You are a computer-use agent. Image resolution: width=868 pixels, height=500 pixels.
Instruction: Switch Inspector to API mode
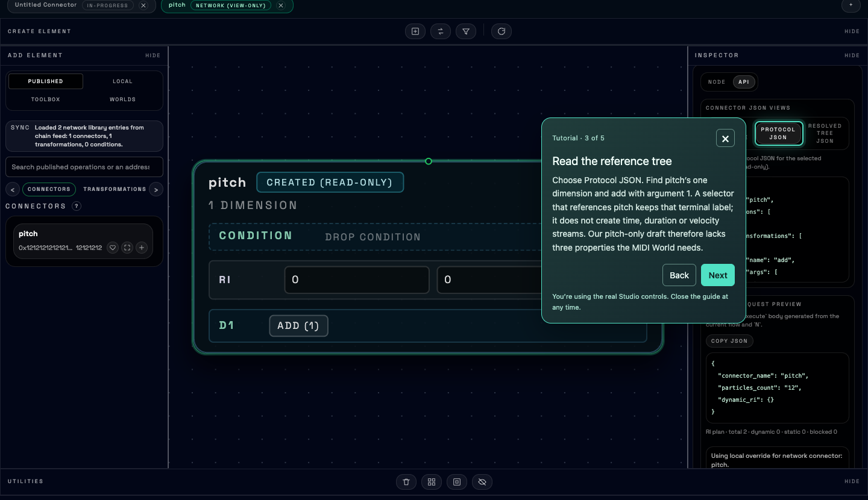744,82
